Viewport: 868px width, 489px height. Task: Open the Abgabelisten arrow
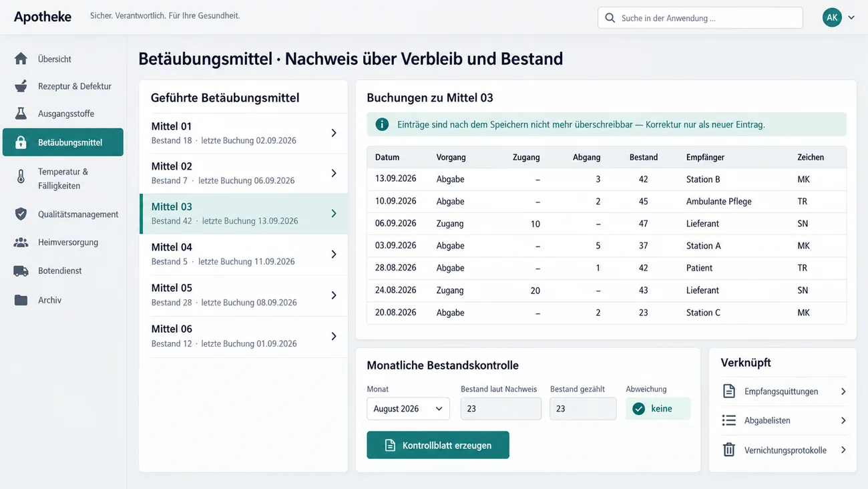click(843, 420)
